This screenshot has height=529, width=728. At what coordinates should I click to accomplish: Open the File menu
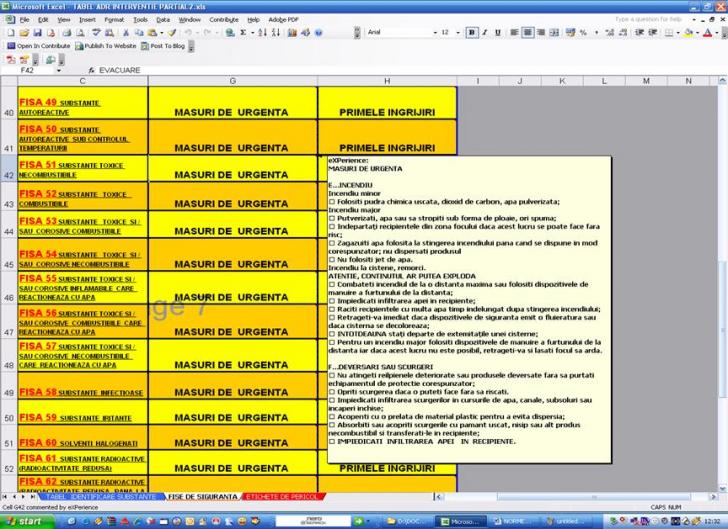[x=24, y=20]
